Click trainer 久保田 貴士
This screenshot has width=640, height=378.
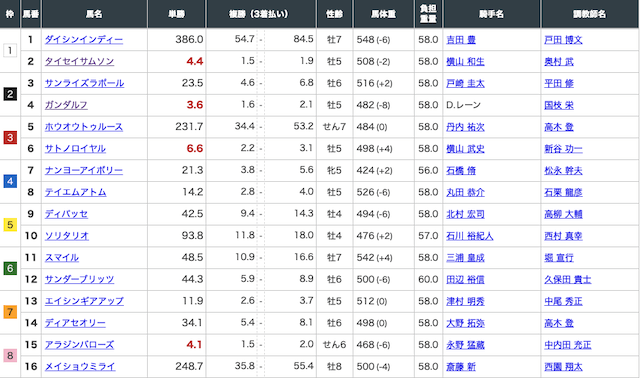[568, 279]
